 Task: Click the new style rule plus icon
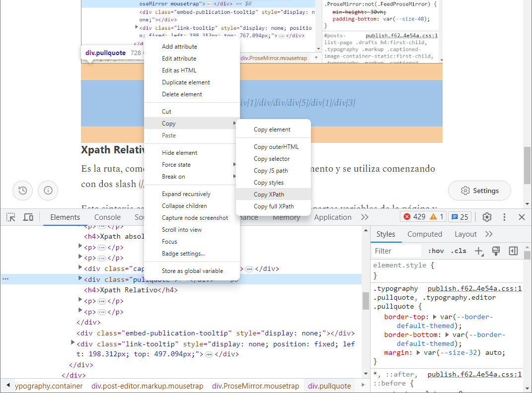tap(479, 251)
